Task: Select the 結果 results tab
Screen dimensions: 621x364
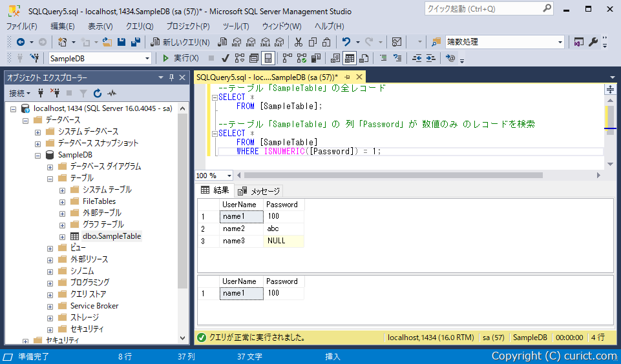Action: [x=215, y=190]
